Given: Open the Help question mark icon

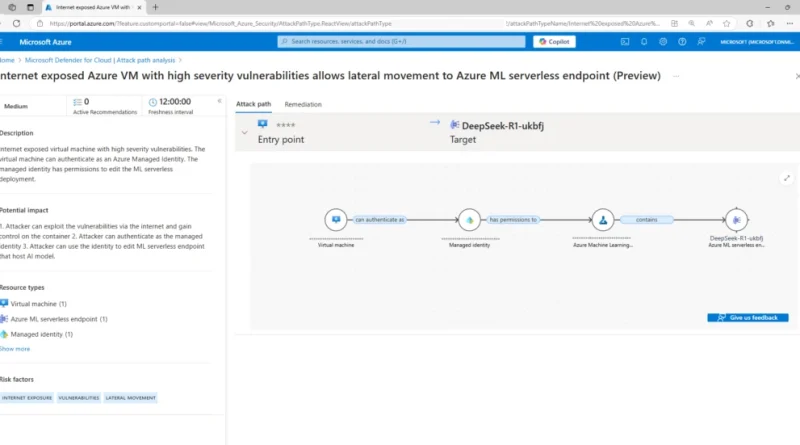Looking at the screenshot, I should pos(682,42).
